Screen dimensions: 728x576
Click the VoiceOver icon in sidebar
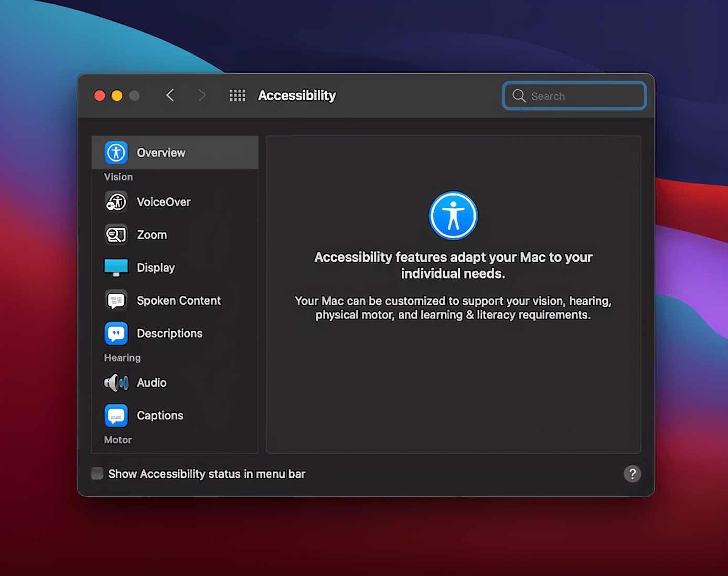pos(116,202)
